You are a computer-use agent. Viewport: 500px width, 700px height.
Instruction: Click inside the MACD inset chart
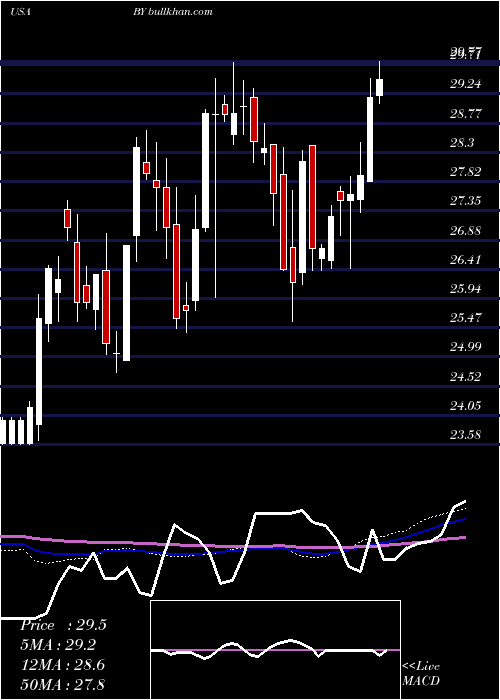click(x=275, y=650)
